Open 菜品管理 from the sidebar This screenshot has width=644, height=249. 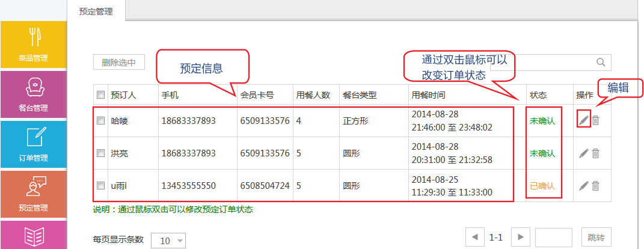tap(33, 43)
